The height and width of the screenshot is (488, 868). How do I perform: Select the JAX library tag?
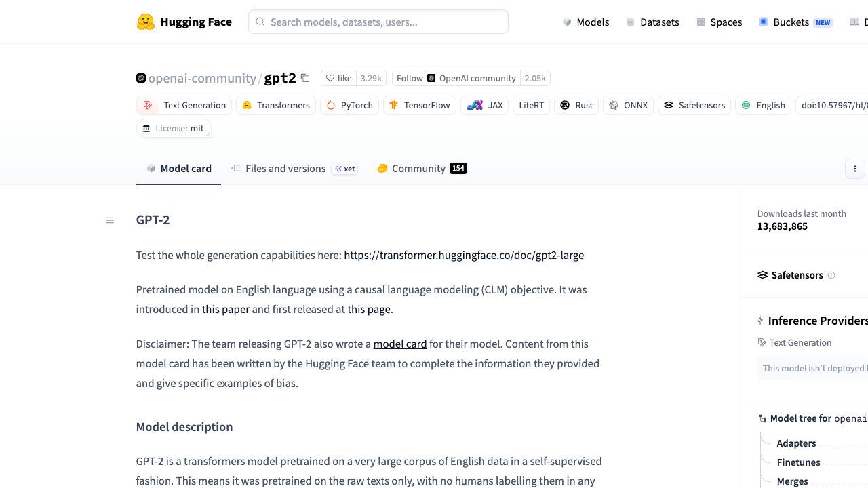click(x=485, y=105)
